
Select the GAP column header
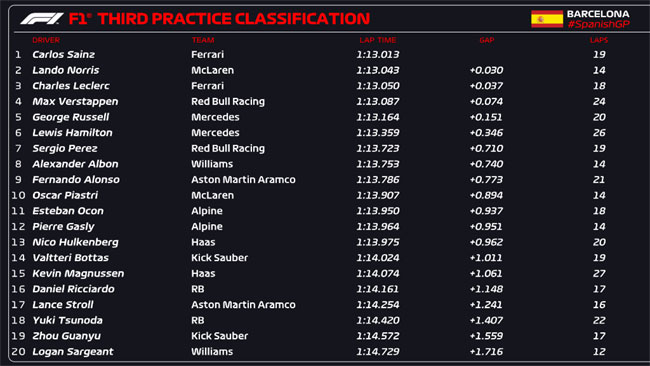pyautogui.click(x=487, y=40)
